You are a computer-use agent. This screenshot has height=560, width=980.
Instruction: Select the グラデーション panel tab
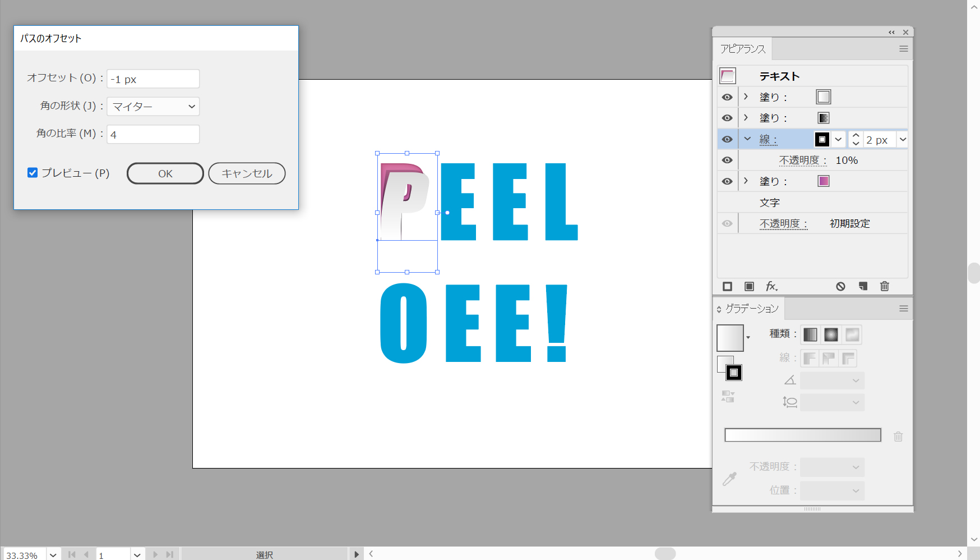[751, 309]
